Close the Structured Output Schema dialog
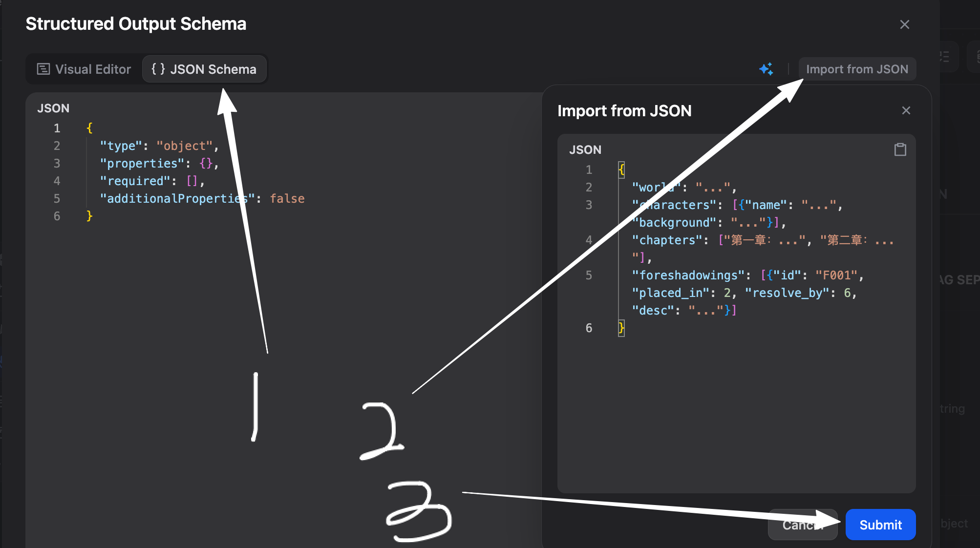 click(904, 24)
